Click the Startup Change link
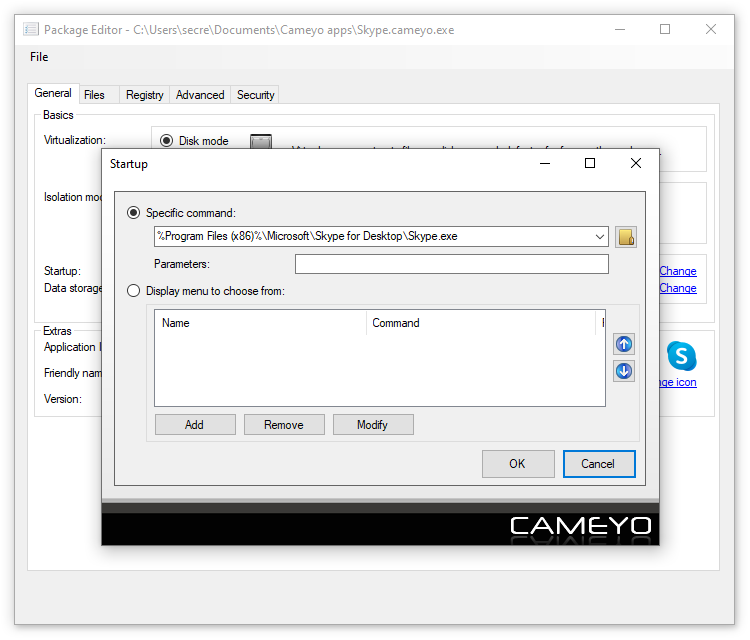Viewport: 750px width, 640px height. pyautogui.click(x=678, y=271)
